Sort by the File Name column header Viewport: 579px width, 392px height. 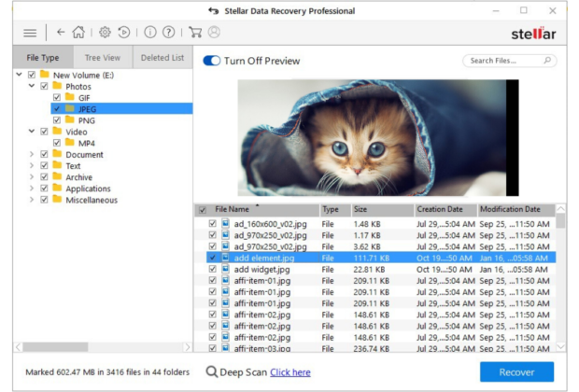[x=258, y=209]
